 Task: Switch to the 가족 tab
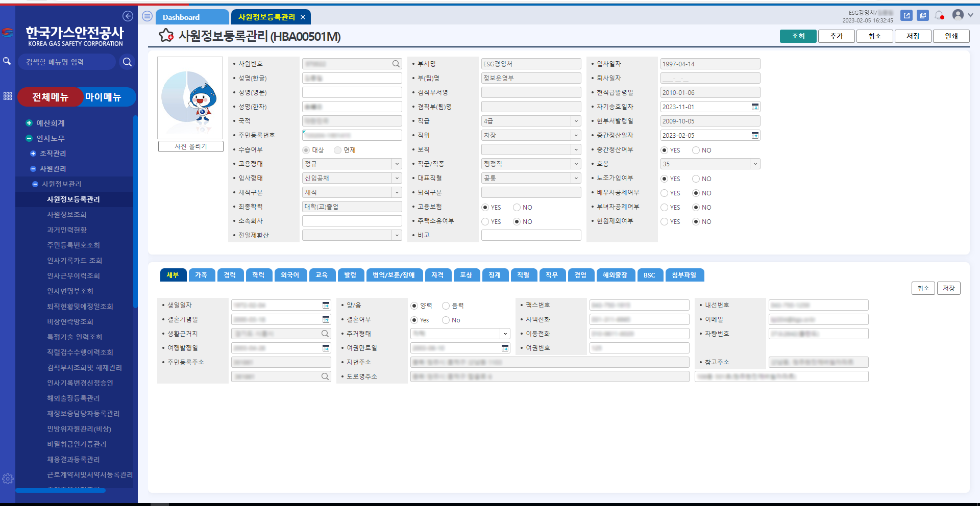point(201,275)
